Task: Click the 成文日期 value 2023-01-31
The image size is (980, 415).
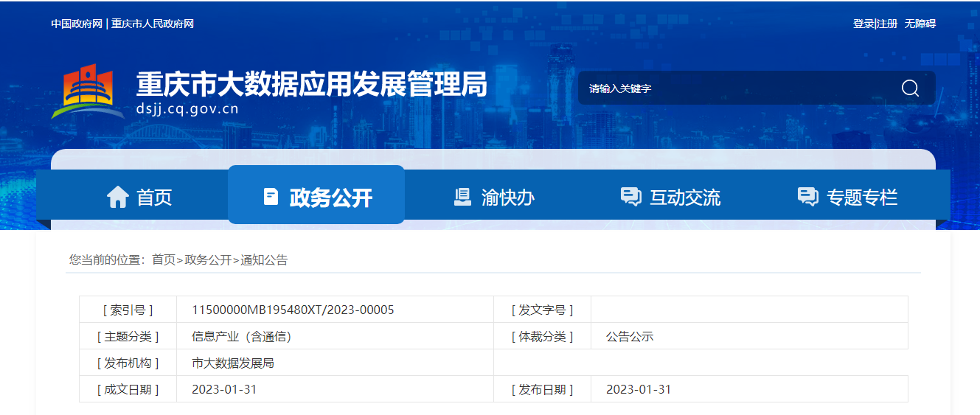Action: click(x=224, y=389)
